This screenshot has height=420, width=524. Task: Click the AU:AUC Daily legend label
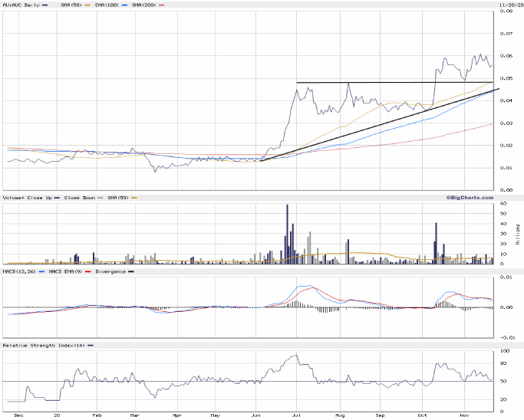coord(21,5)
